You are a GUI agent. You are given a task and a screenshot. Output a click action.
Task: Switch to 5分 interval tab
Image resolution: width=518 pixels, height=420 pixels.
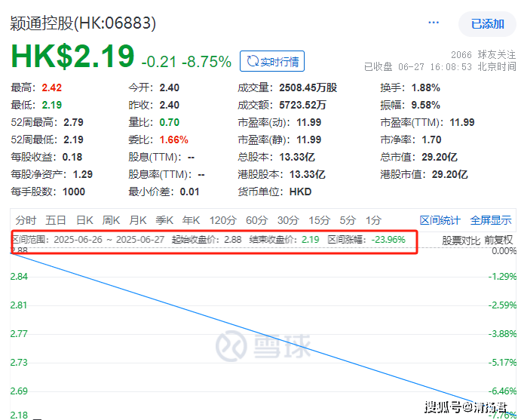click(348, 220)
